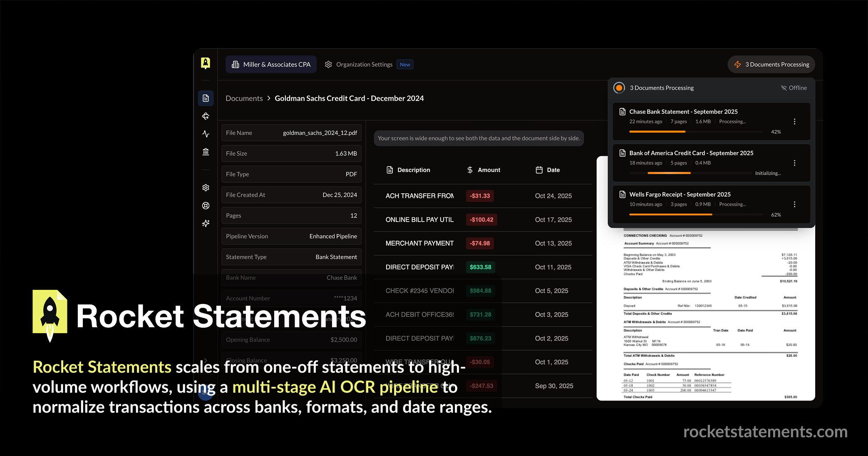Click Wells Fargo Receipt progress bar
This screenshot has height=456, width=868.
click(697, 214)
